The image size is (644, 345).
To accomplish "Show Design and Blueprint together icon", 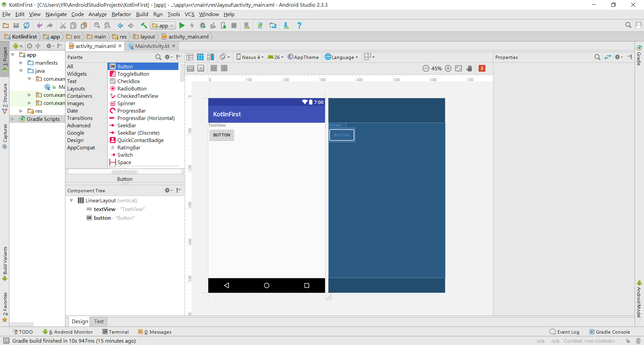I will 211,57.
